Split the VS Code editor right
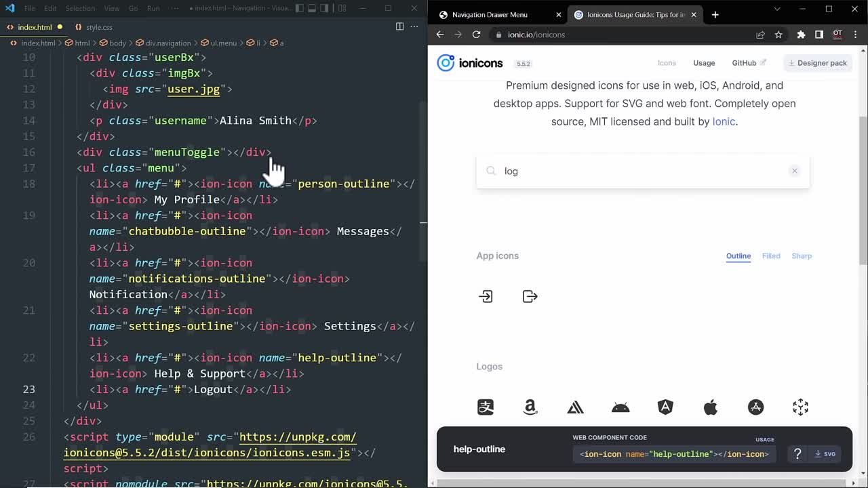The image size is (868, 488). (x=399, y=26)
